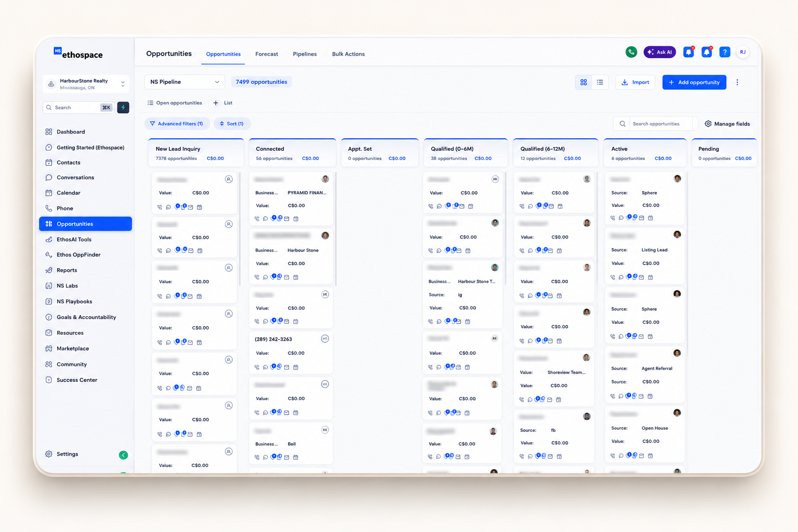This screenshot has height=532, width=798.
Task: Click the Connected column header
Action: coord(292,153)
